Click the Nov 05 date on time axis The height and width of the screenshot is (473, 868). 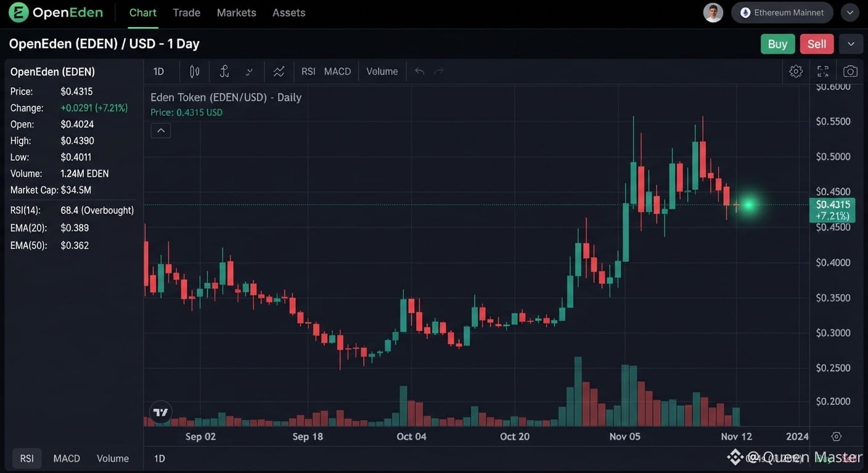[625, 437]
